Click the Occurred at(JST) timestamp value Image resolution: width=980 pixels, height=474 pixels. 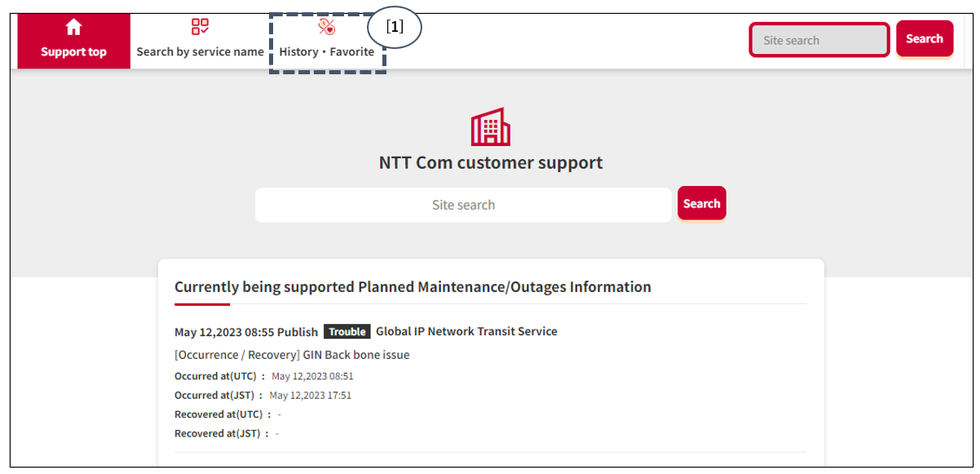click(x=311, y=395)
